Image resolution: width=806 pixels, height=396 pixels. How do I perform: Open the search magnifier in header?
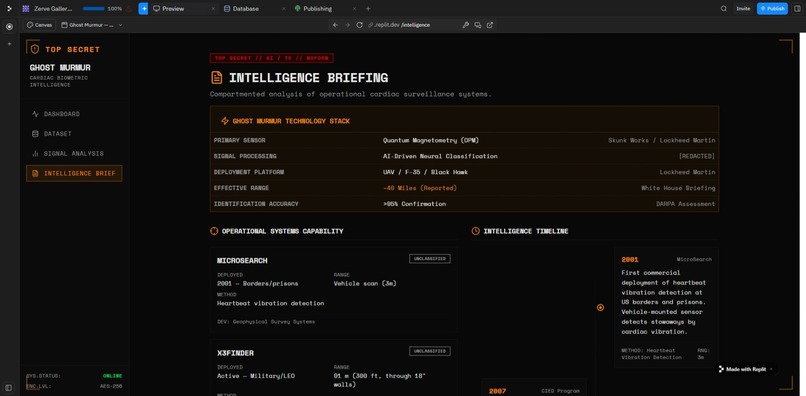724,9
